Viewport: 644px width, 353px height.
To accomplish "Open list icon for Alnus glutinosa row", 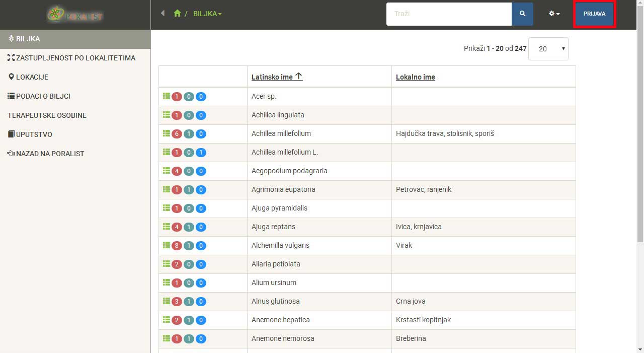I will pos(167,301).
